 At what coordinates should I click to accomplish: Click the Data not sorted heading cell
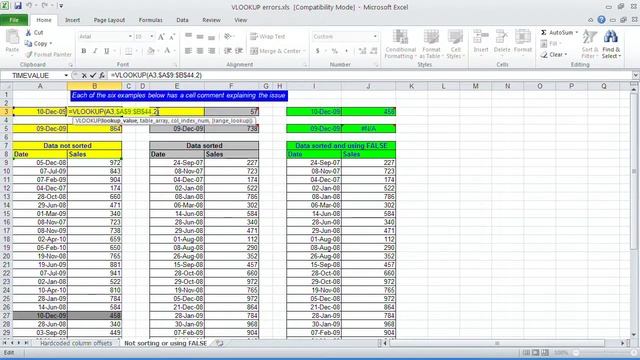(x=67, y=146)
